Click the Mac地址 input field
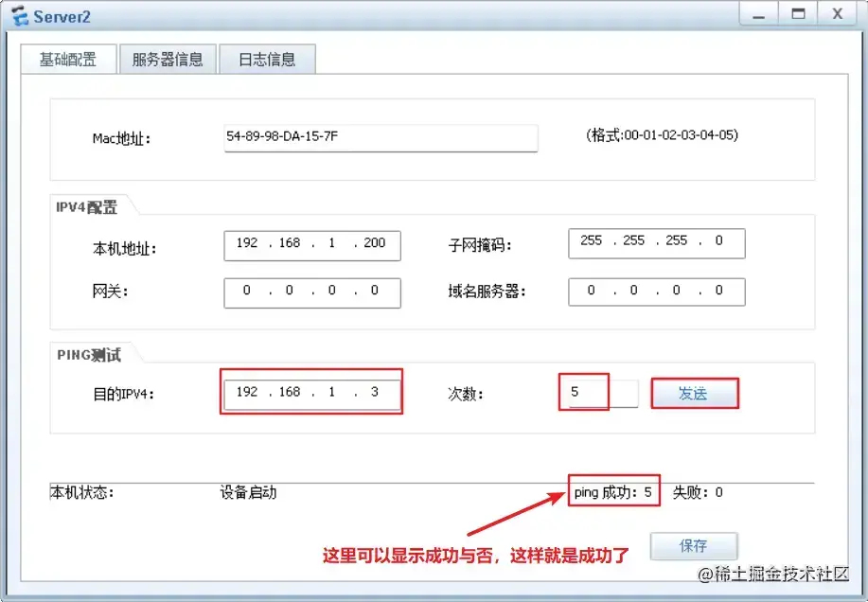Image resolution: width=868 pixels, height=602 pixels. [x=381, y=138]
